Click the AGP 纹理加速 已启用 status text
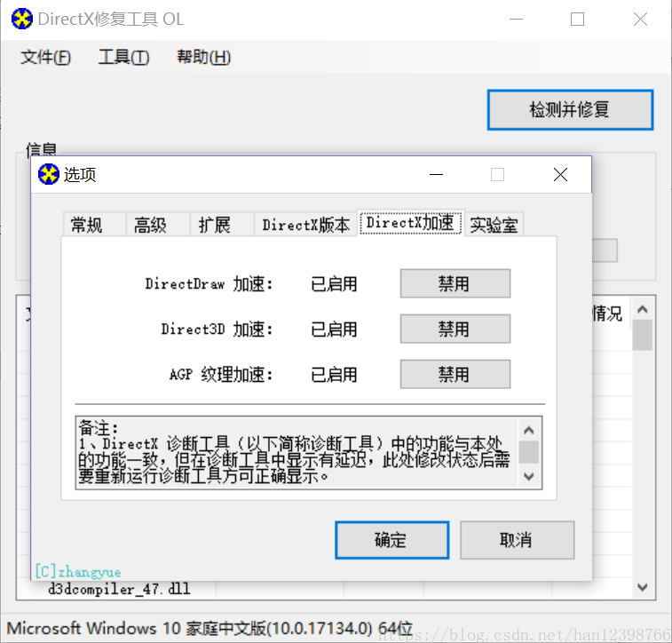 point(334,375)
